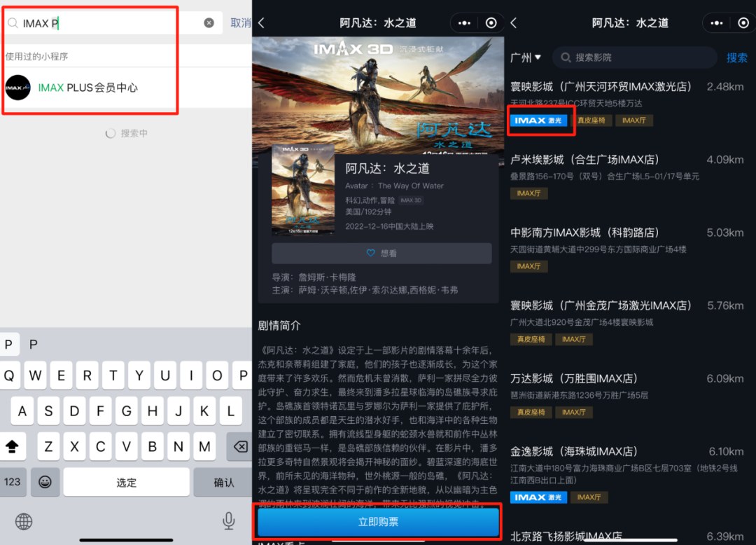Tap the backspace delete key
The height and width of the screenshot is (545, 756).
[239, 447]
